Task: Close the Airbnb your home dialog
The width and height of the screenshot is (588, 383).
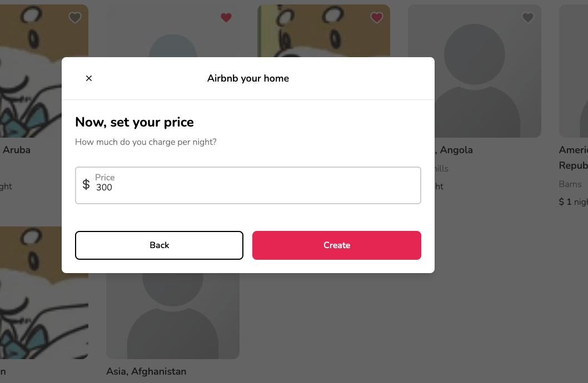Action: pyautogui.click(x=89, y=78)
